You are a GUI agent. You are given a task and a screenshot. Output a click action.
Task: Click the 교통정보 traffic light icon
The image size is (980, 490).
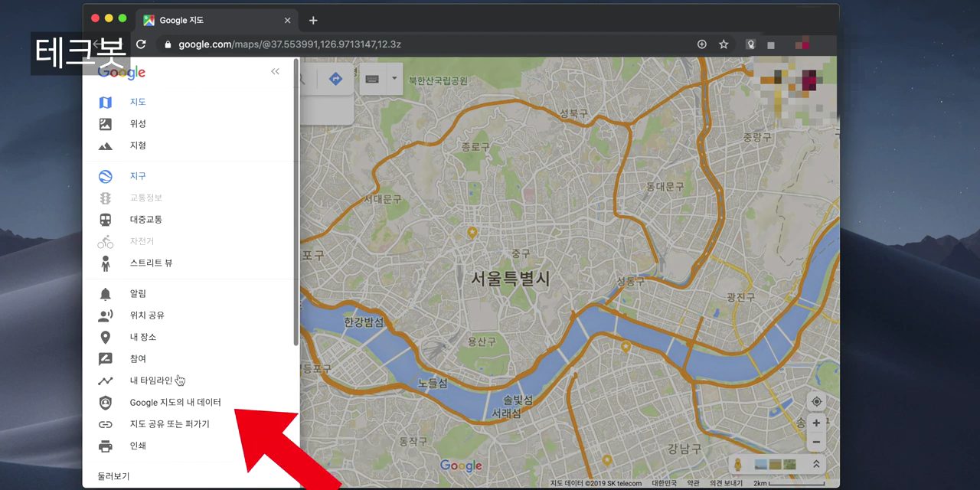tap(106, 198)
